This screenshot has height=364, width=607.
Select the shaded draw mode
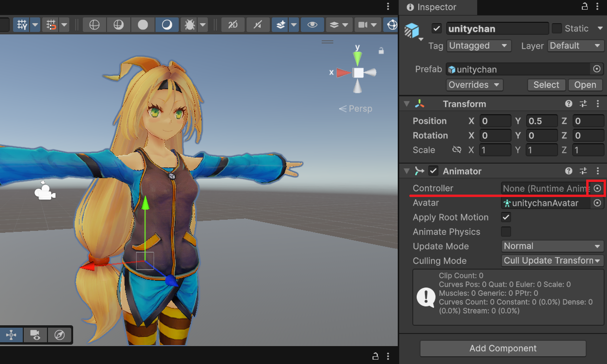[143, 25]
